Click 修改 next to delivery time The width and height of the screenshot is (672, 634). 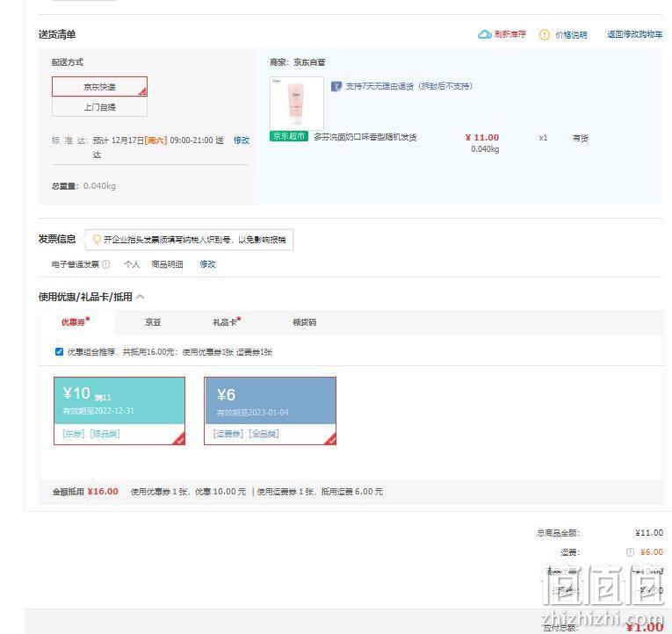point(242,140)
